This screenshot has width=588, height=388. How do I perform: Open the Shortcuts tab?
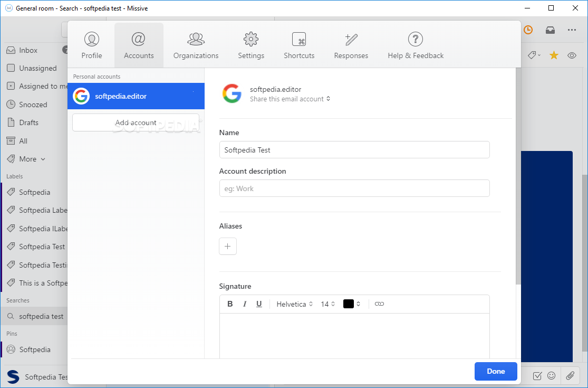tap(299, 45)
